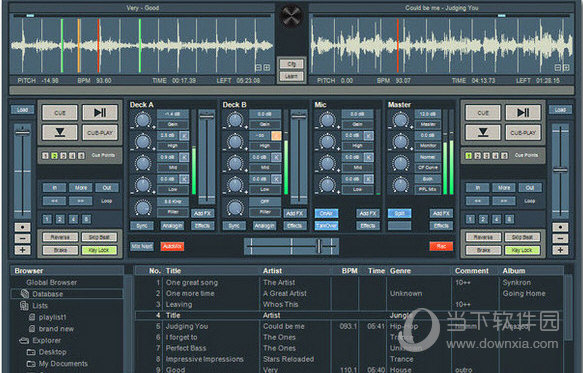Toggle the red AutoMix button
583x373 pixels.
[172, 246]
